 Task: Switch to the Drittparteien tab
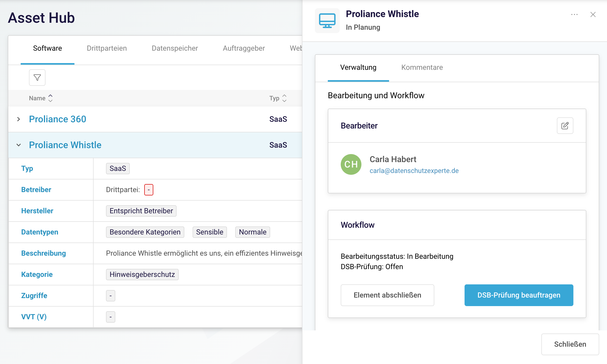[x=107, y=48]
